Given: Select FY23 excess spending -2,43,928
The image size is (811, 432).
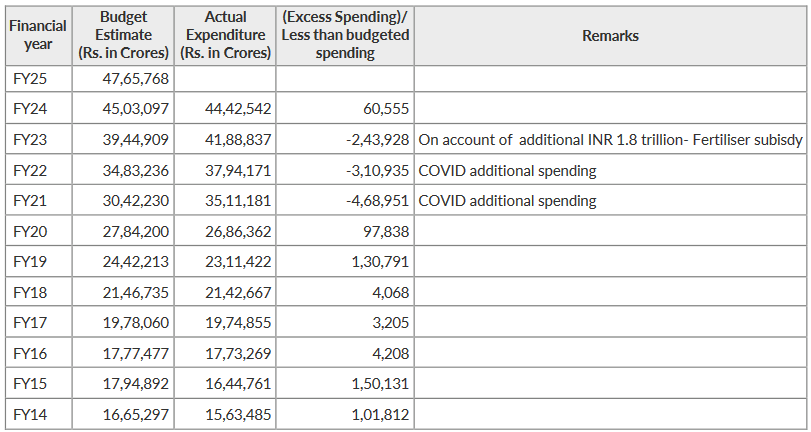Looking at the screenshot, I should (374, 140).
